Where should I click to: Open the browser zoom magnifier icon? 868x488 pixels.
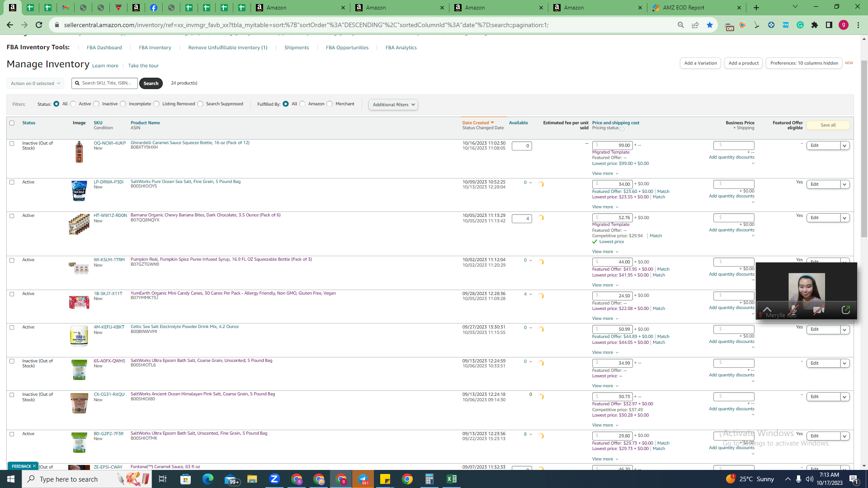pyautogui.click(x=681, y=25)
